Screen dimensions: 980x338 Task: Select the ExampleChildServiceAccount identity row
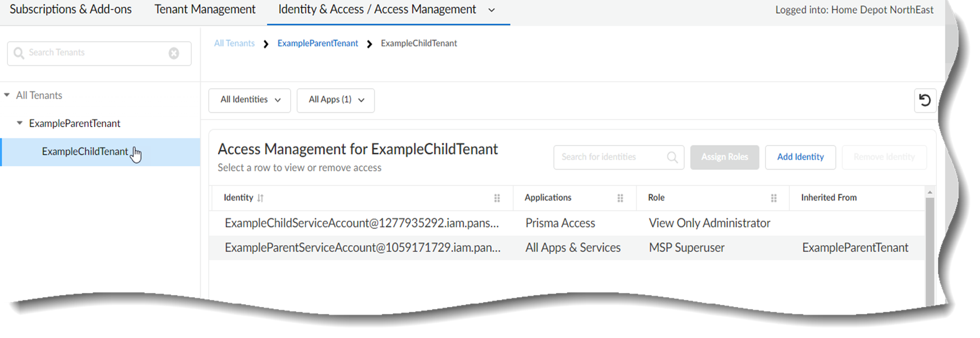[361, 223]
